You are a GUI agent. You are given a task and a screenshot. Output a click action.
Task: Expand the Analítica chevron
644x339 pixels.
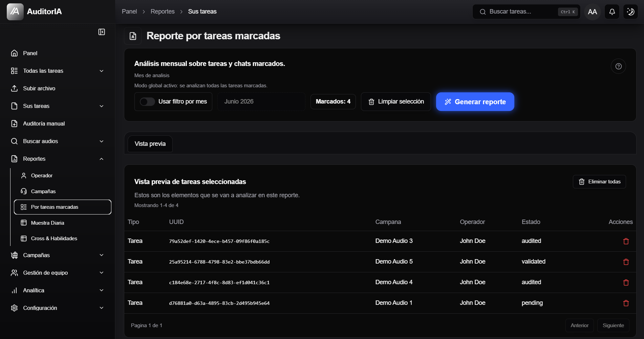pyautogui.click(x=102, y=290)
